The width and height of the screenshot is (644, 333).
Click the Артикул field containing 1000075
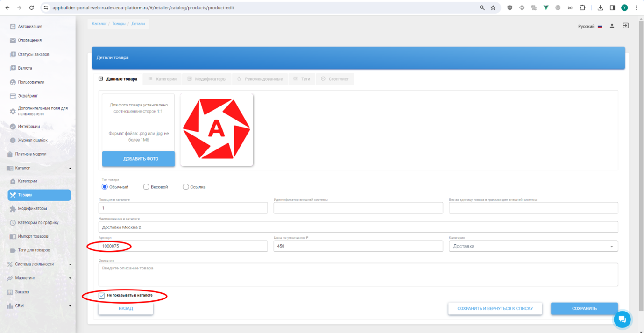pos(183,246)
